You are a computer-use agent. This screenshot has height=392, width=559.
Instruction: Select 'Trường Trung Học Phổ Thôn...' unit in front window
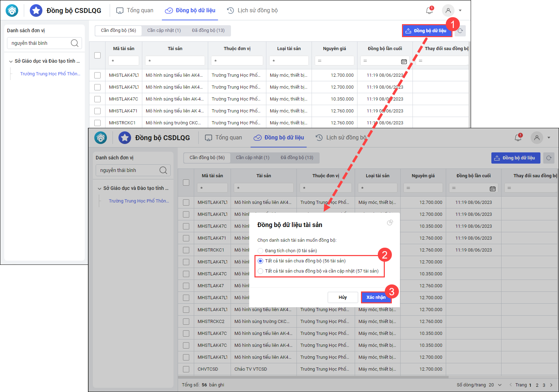point(139,201)
